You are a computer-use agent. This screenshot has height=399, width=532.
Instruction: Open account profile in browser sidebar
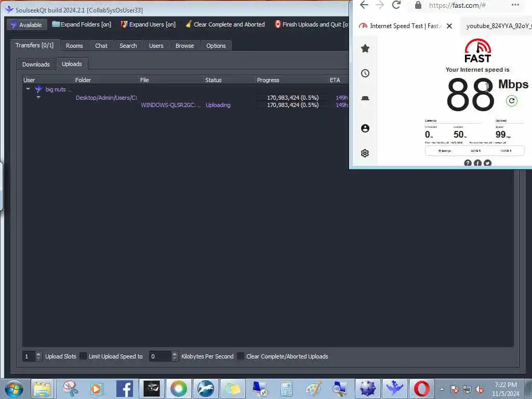(x=365, y=128)
